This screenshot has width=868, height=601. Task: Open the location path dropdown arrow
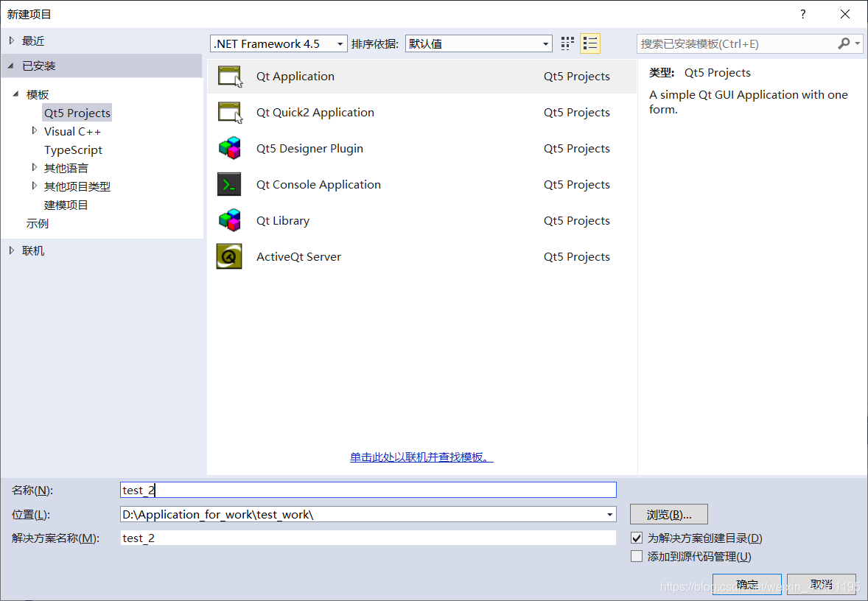[x=609, y=515]
